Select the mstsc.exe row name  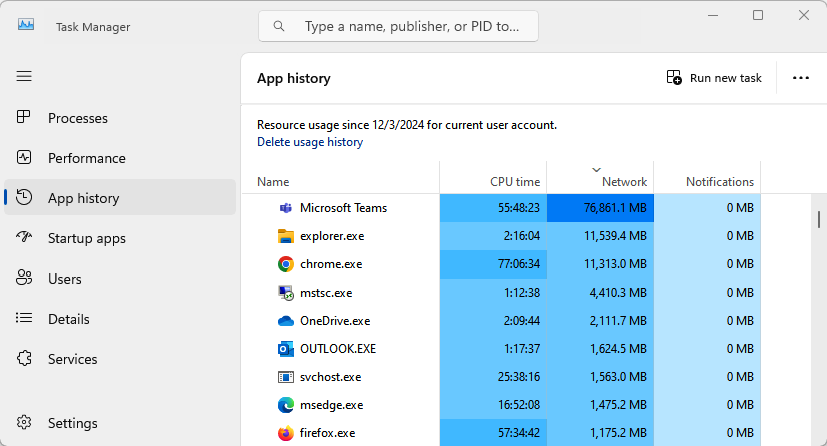click(326, 293)
